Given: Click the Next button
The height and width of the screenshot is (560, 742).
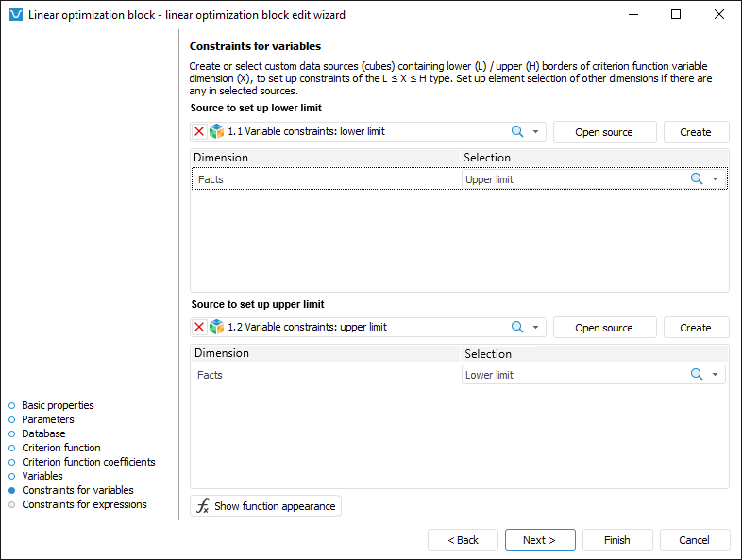Looking at the screenshot, I should click(540, 540).
